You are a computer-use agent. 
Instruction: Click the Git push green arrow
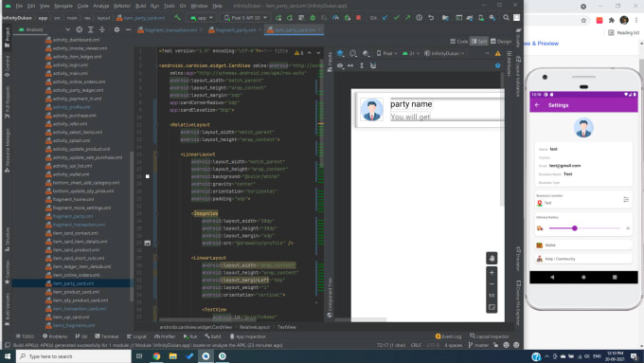pos(407,18)
